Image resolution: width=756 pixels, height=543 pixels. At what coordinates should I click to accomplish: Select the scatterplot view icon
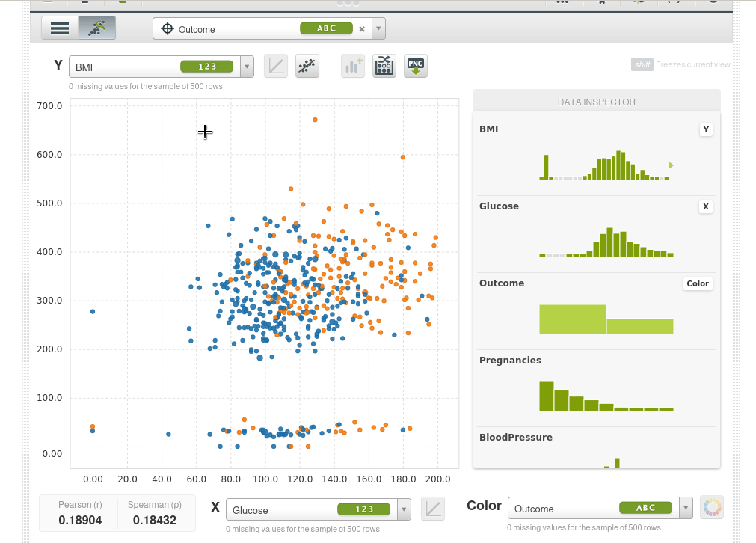pos(97,28)
